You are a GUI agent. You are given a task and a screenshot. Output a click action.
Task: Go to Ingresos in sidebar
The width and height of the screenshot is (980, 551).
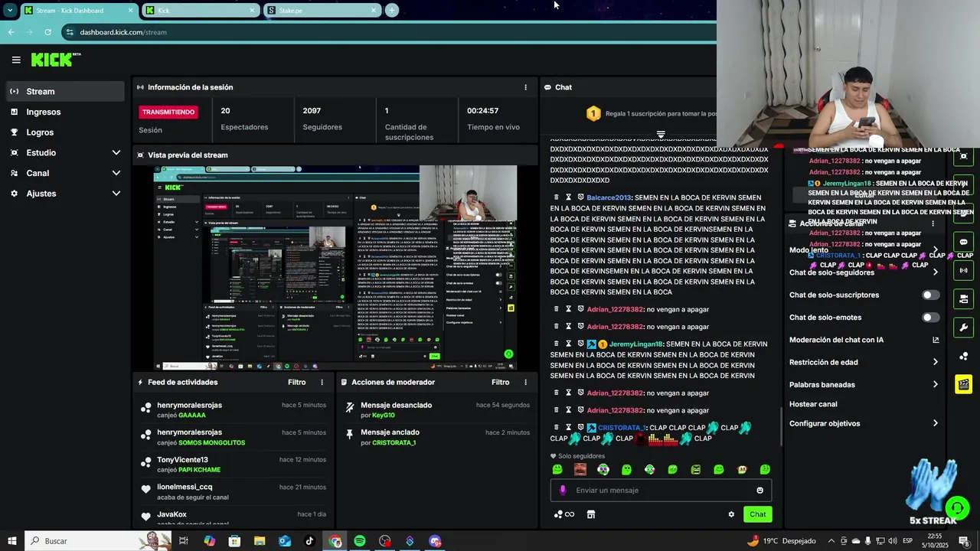64,112
